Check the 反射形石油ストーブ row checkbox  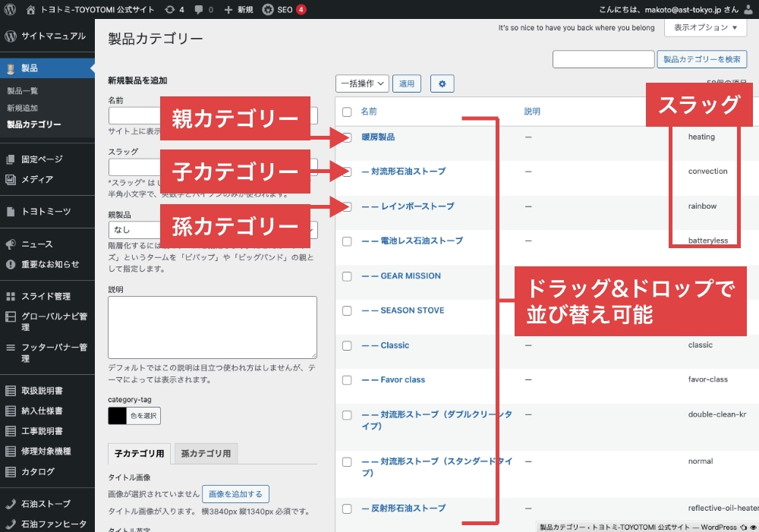[x=347, y=508]
